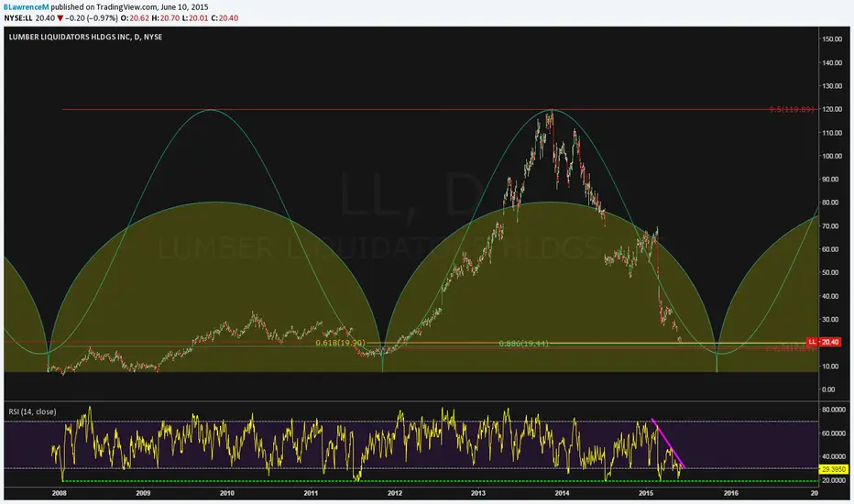Click the 70.00 price axis label
Screen dimensions: 854x504
point(831,226)
